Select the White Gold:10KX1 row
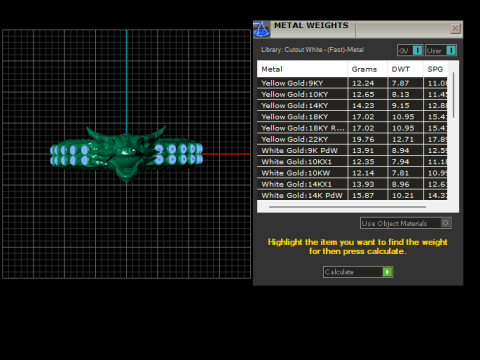 coord(352,162)
